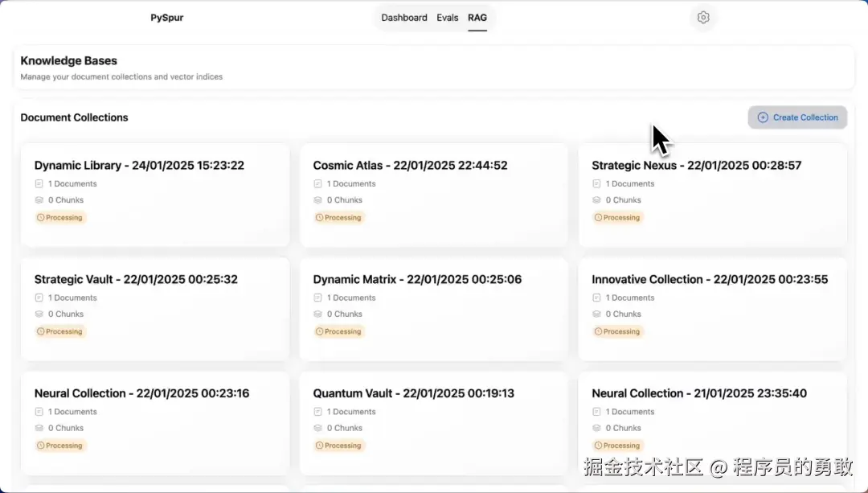Image resolution: width=868 pixels, height=493 pixels.
Task: Open Cosmic Atlas - 22/01/2025 22:44:52 collection
Action: 433,195
